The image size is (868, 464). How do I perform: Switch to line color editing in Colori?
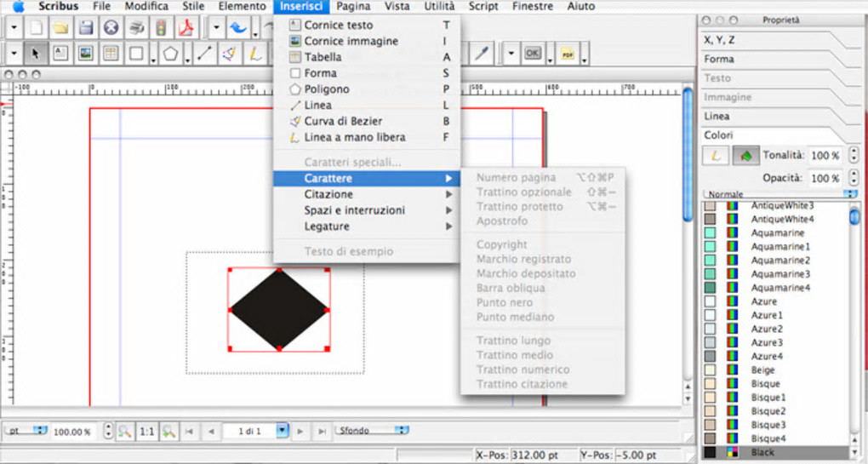[716, 156]
